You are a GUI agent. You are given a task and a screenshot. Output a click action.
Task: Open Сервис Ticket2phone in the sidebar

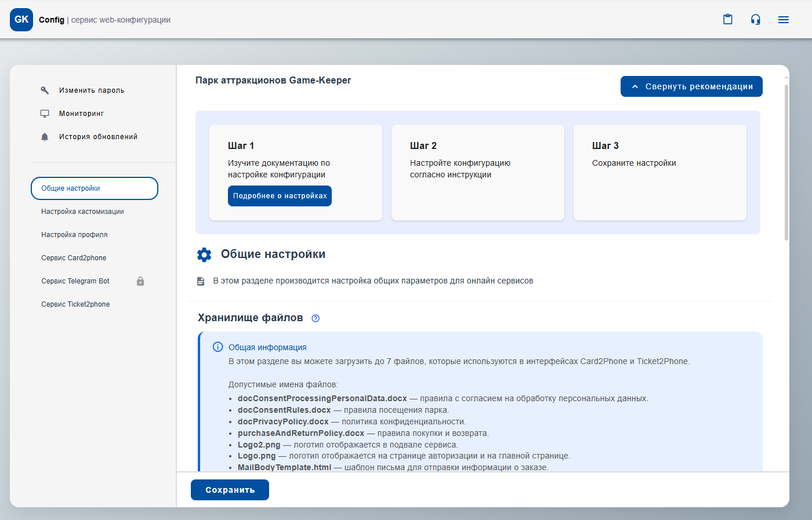(75, 304)
